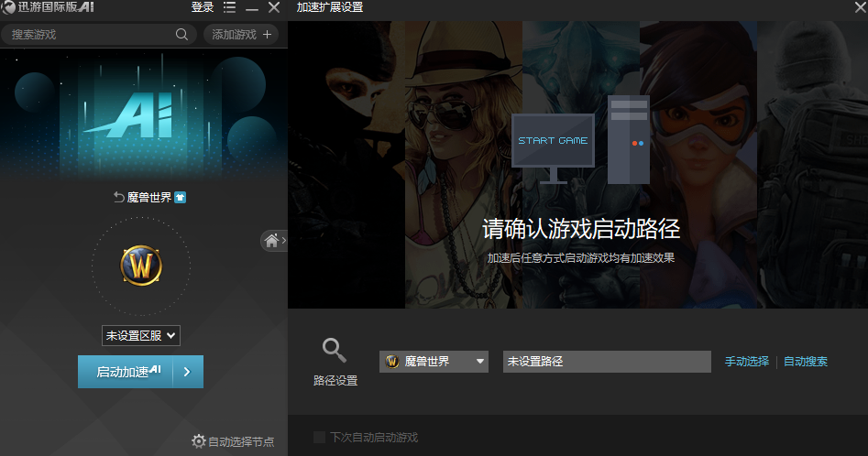Screen dimensions: 868x456
Task: Click the 启动加速 AI button
Action: [x=126, y=372]
